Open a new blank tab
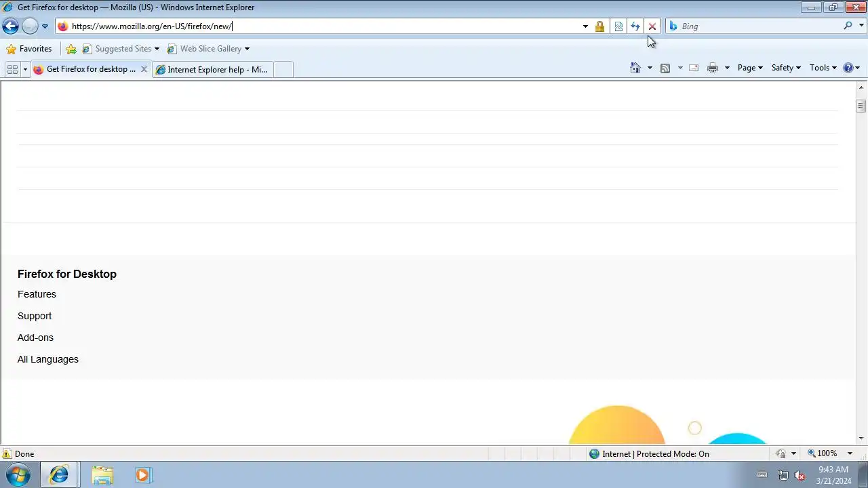868x488 pixels. pyautogui.click(x=283, y=69)
